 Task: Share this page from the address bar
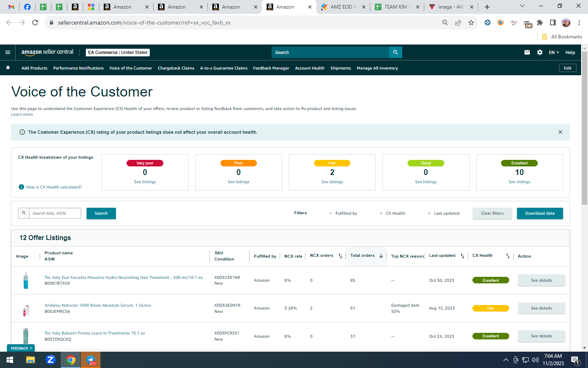[x=458, y=22]
